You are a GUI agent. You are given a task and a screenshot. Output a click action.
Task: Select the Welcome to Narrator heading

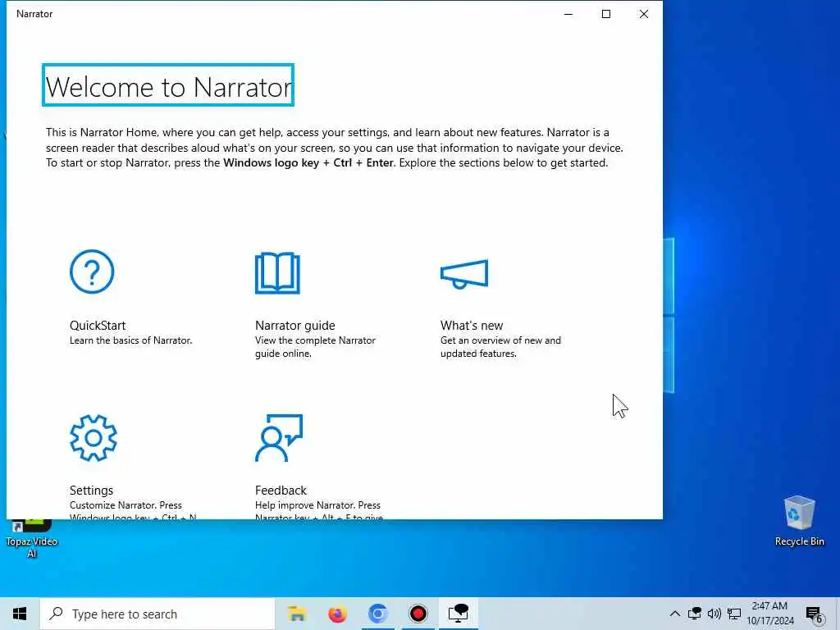pyautogui.click(x=168, y=85)
